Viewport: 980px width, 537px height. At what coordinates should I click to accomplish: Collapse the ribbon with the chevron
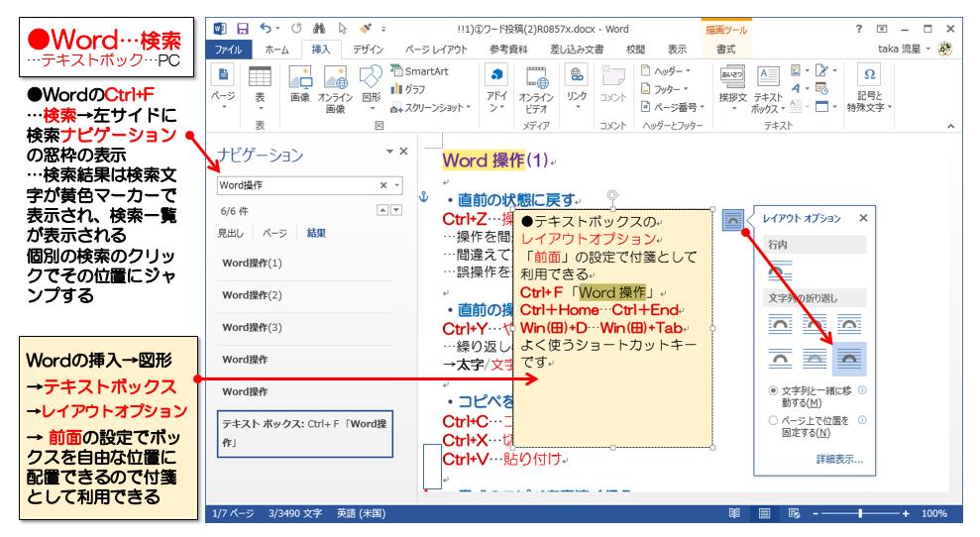tap(950, 126)
